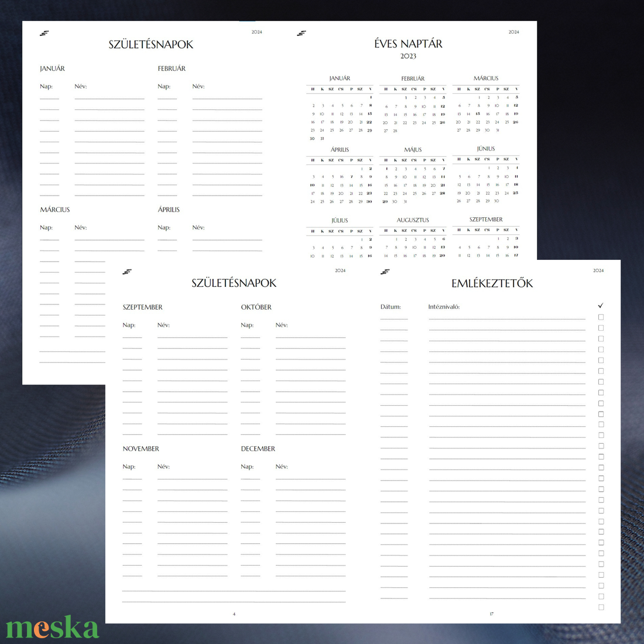
Task: Select the JÚNIUS month in the yearly calendar
Action: (x=486, y=149)
